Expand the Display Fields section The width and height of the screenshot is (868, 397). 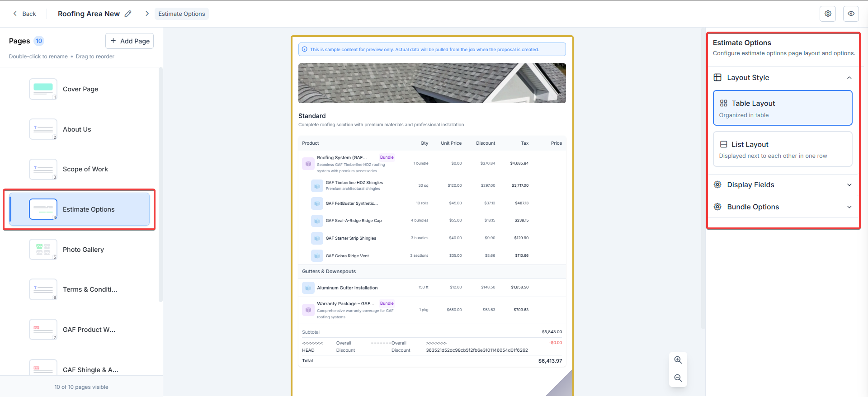click(x=783, y=184)
